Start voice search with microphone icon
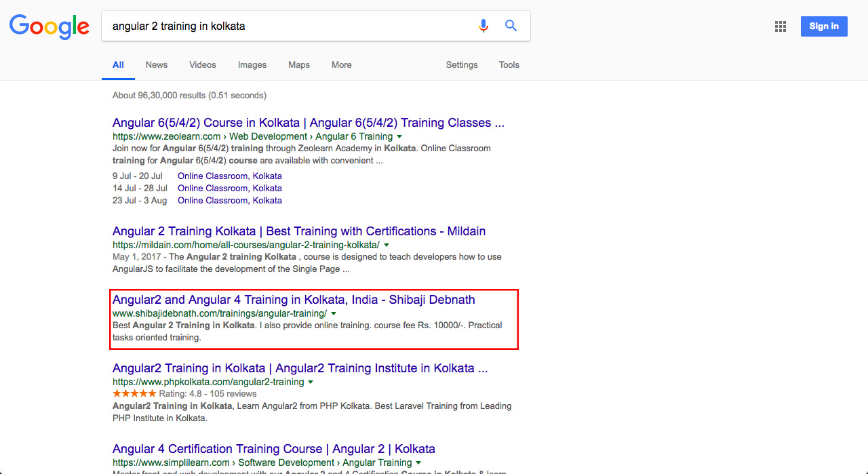This screenshot has height=474, width=868. coord(483,26)
